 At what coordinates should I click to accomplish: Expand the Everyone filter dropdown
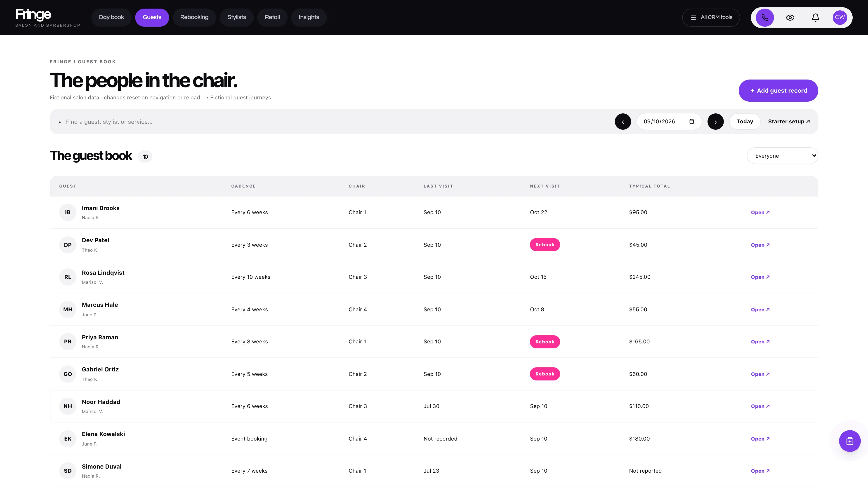(782, 156)
